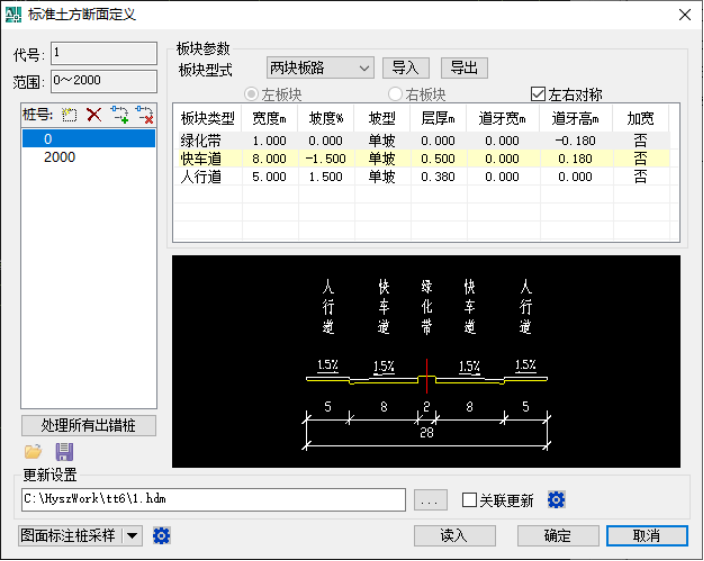The image size is (704, 561).
Task: Open the 两块板路 板块型式 dropdown
Action: (x=320, y=68)
